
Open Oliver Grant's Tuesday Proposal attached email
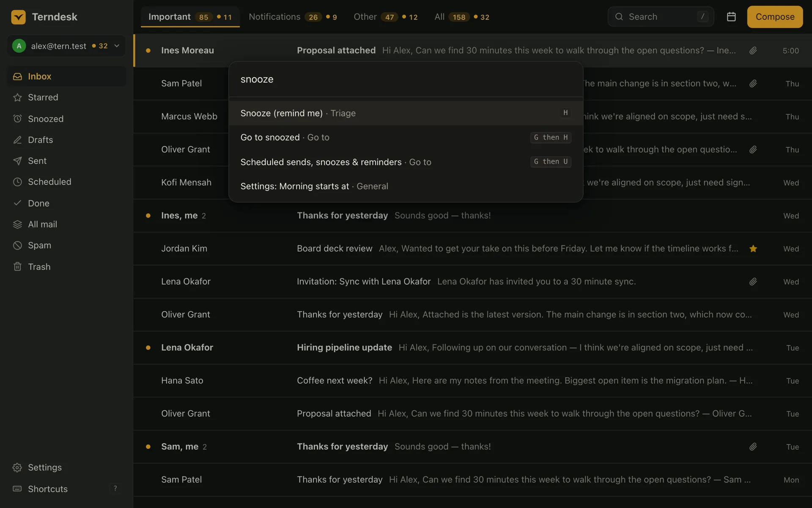click(x=472, y=414)
